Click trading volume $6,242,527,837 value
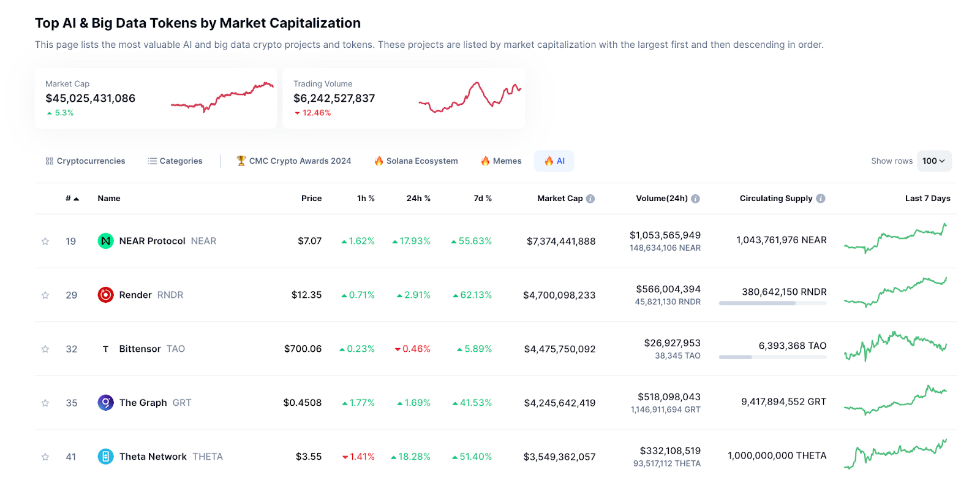The image size is (980, 483). click(x=334, y=98)
